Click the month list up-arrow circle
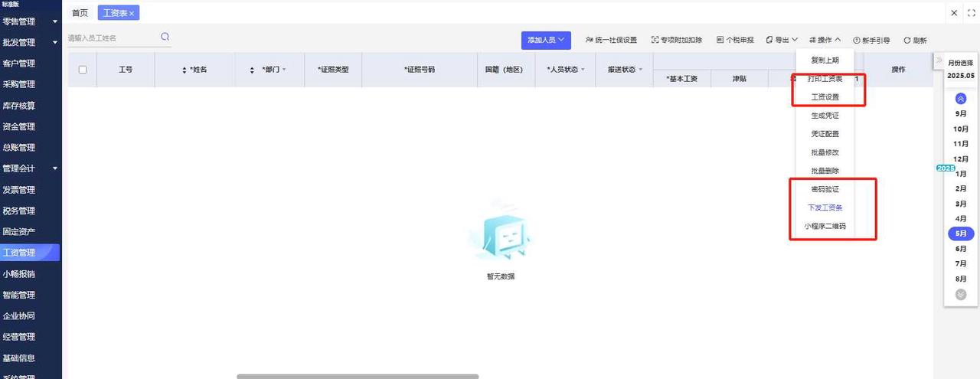The height and width of the screenshot is (379, 980). pyautogui.click(x=961, y=99)
